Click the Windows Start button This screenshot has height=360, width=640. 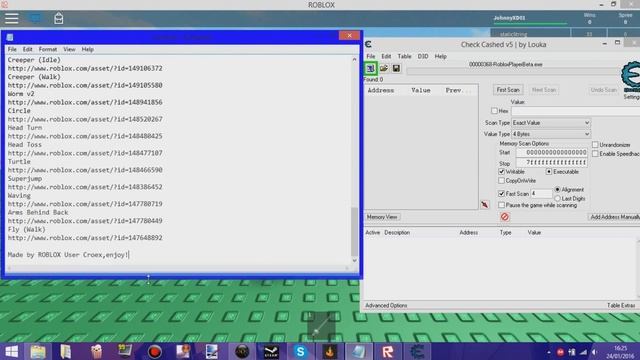11,351
